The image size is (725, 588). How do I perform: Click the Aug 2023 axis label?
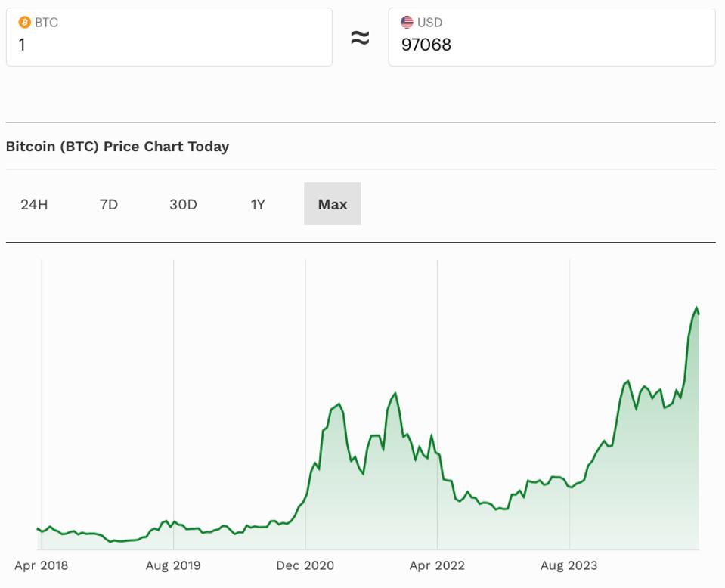[569, 565]
